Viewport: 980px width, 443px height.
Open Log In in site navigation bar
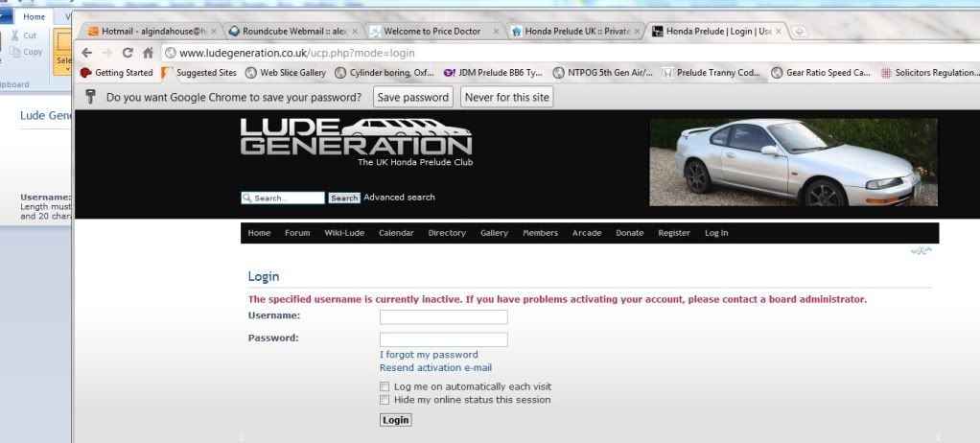[716, 233]
